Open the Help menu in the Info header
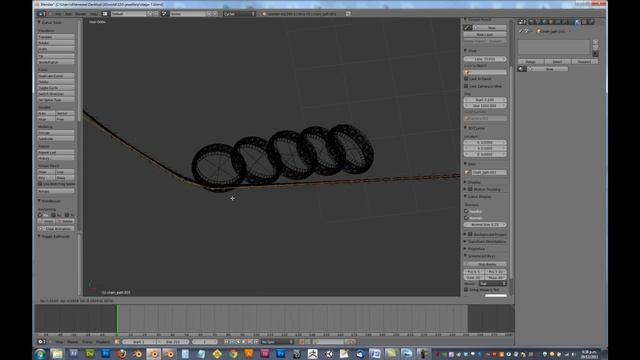640x360 pixels. [93, 14]
